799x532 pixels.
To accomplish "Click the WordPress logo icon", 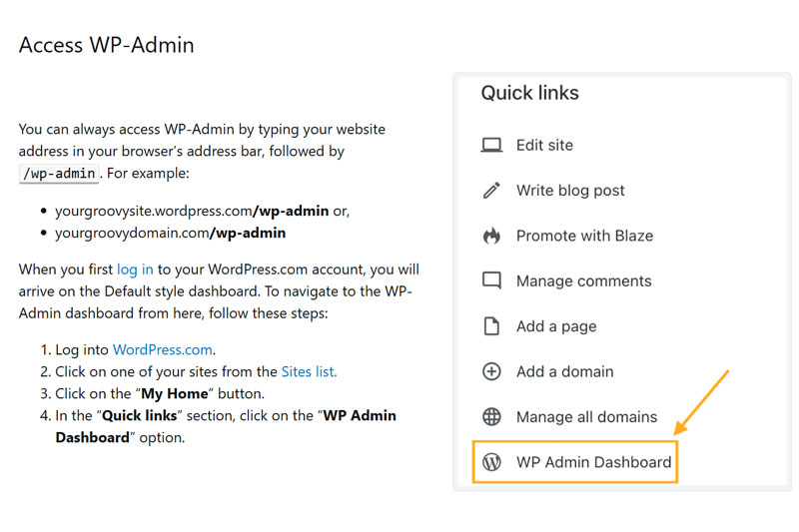I will point(491,462).
